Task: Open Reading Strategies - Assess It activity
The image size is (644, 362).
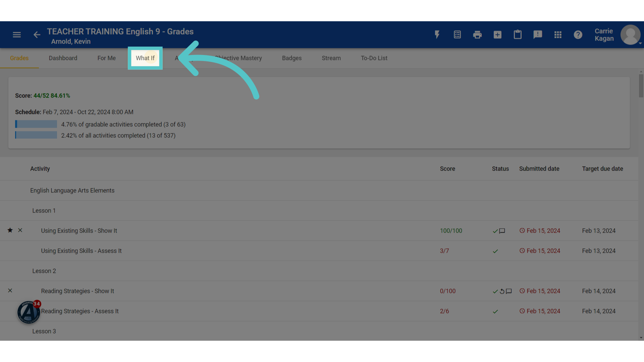Action: tap(80, 311)
